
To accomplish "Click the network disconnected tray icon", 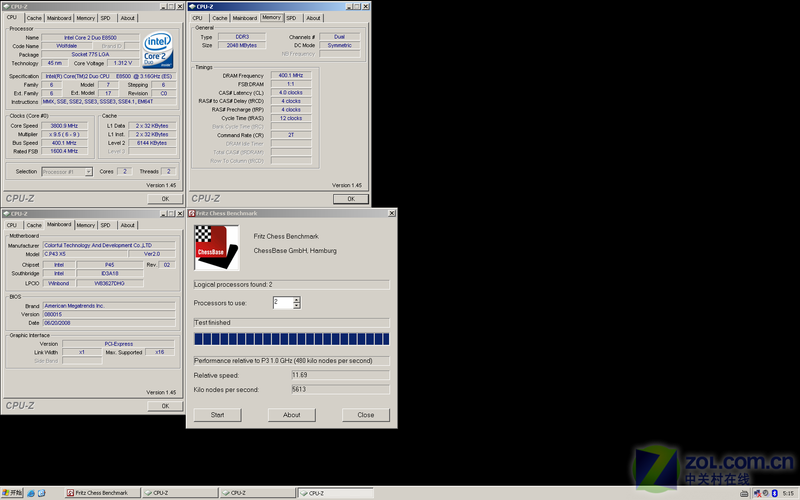I will pos(758,493).
